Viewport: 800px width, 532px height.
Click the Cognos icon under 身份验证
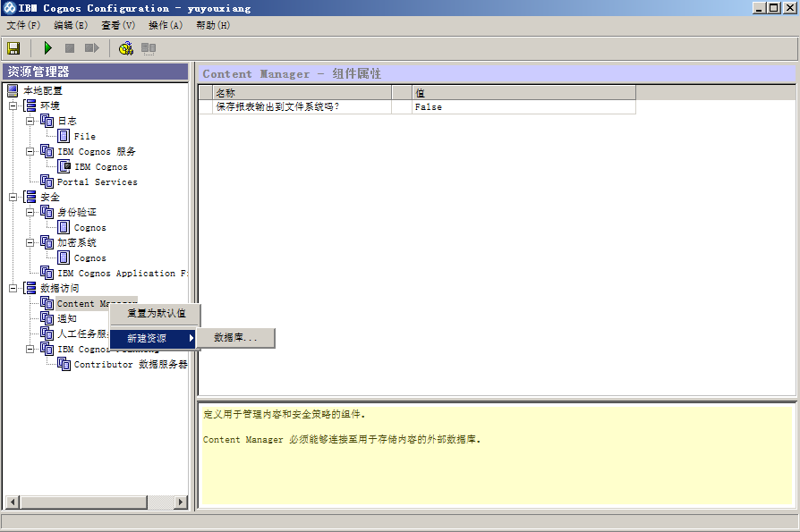click(64, 227)
